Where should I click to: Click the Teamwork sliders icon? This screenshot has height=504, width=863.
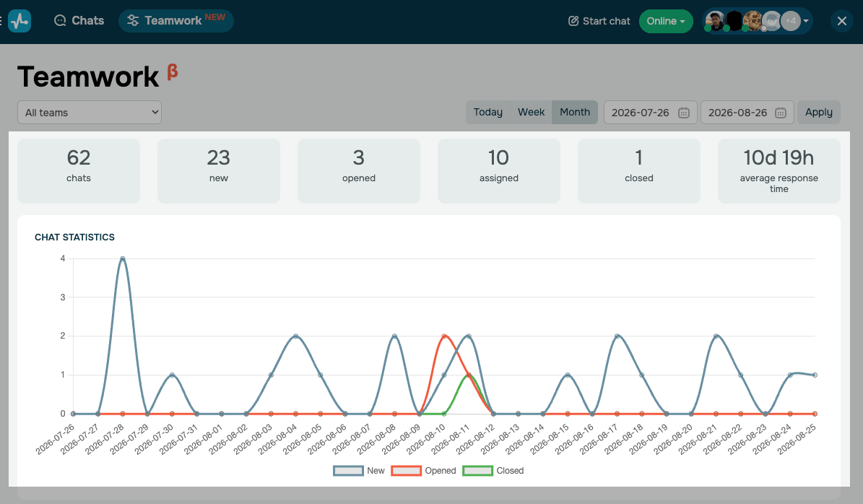[x=133, y=21]
